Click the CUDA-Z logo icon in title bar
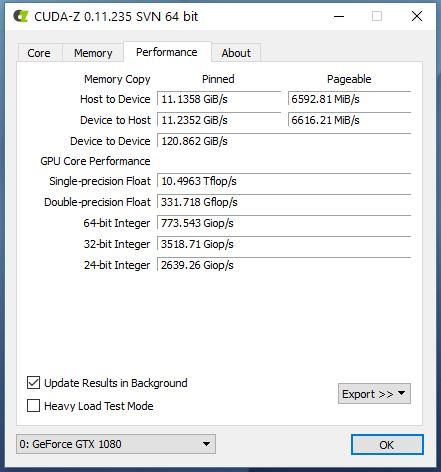 tap(21, 16)
